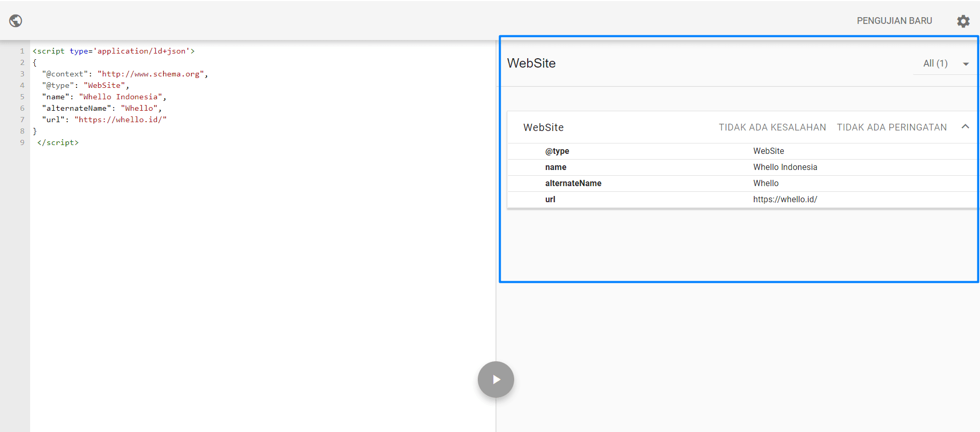Open the All (1) filter dropdown
Viewport: 980px width, 432px height.
(945, 63)
